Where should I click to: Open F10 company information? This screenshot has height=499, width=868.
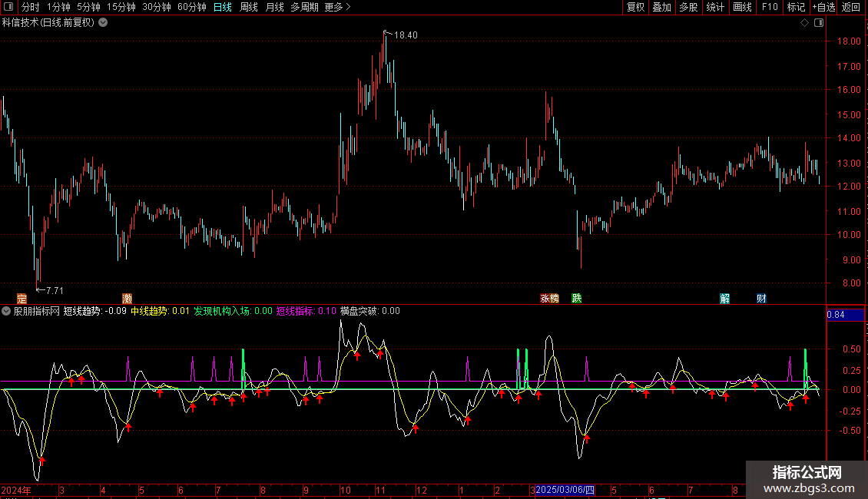(x=770, y=7)
